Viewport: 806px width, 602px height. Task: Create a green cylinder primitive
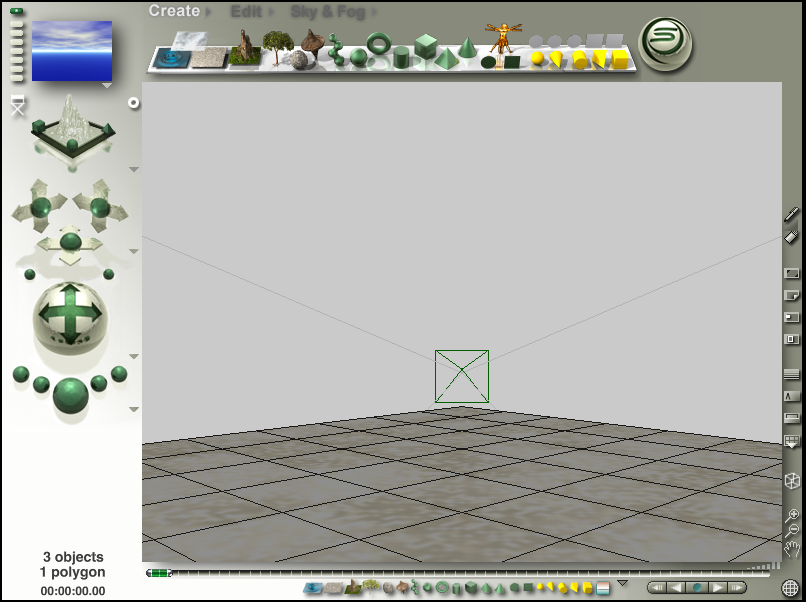401,57
